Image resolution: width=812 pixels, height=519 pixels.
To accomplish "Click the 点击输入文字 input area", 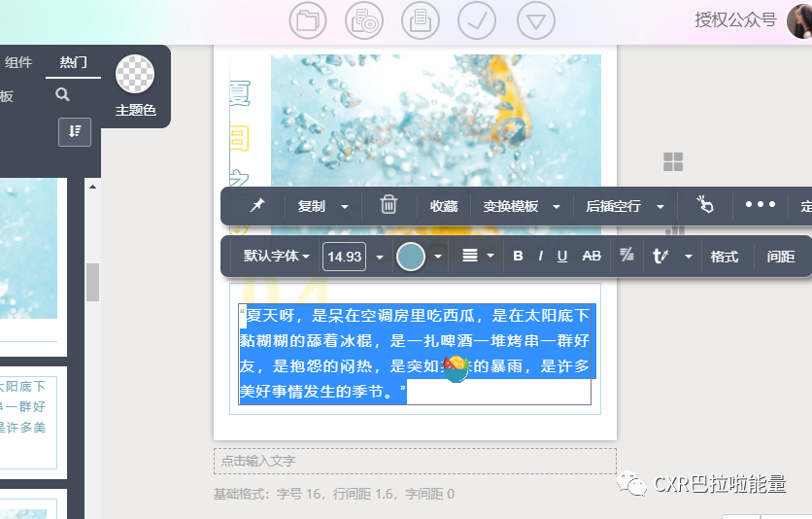I will (x=415, y=461).
